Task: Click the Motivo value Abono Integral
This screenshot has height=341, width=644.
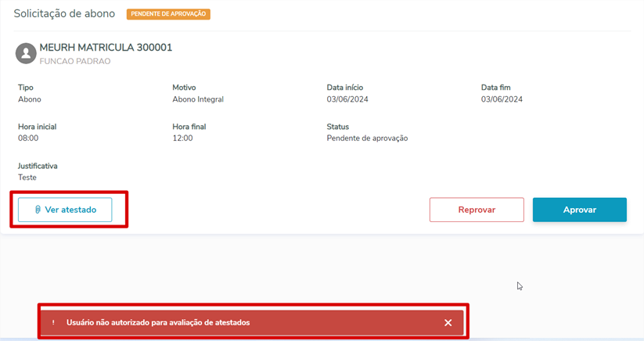Action: coord(198,99)
